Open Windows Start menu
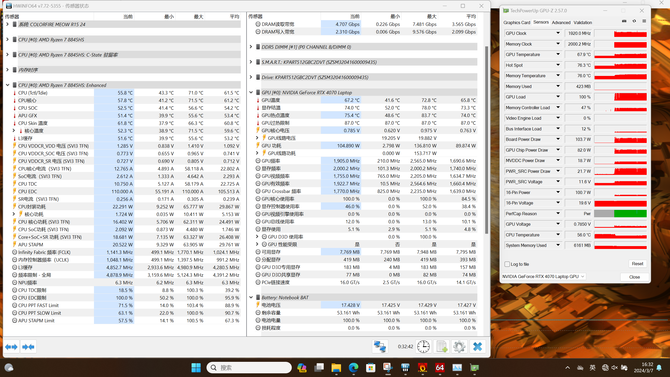 tap(196, 368)
